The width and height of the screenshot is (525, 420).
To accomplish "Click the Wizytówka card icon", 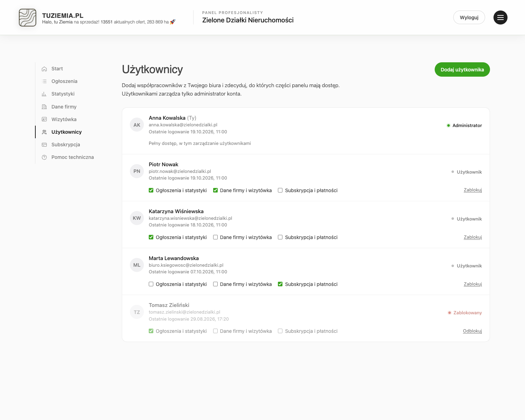I will [x=44, y=119].
